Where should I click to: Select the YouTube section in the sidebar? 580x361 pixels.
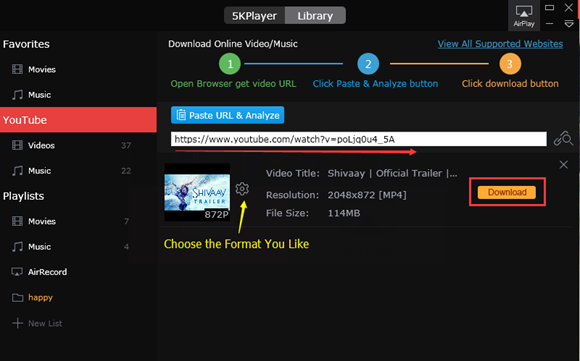click(78, 120)
